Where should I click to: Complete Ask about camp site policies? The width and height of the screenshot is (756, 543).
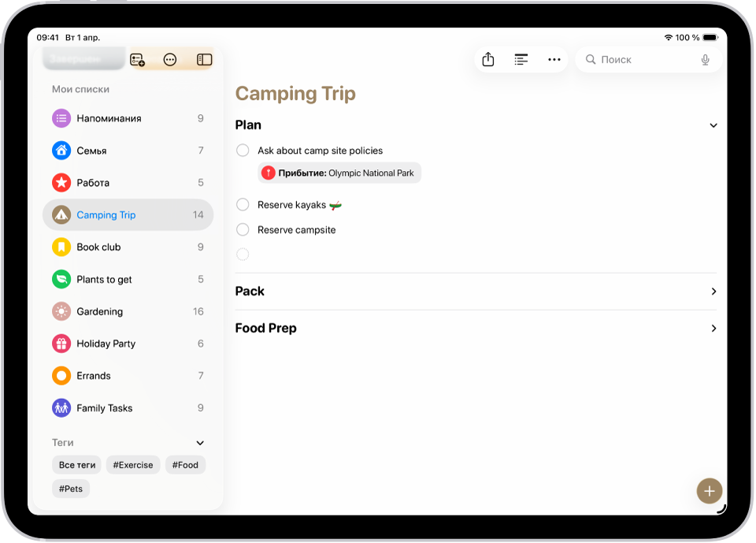click(x=243, y=150)
